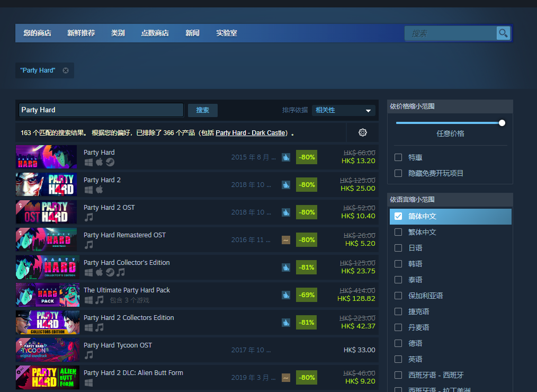Click the HK$ 13.20 discounted price for Party Hard

[x=358, y=161]
